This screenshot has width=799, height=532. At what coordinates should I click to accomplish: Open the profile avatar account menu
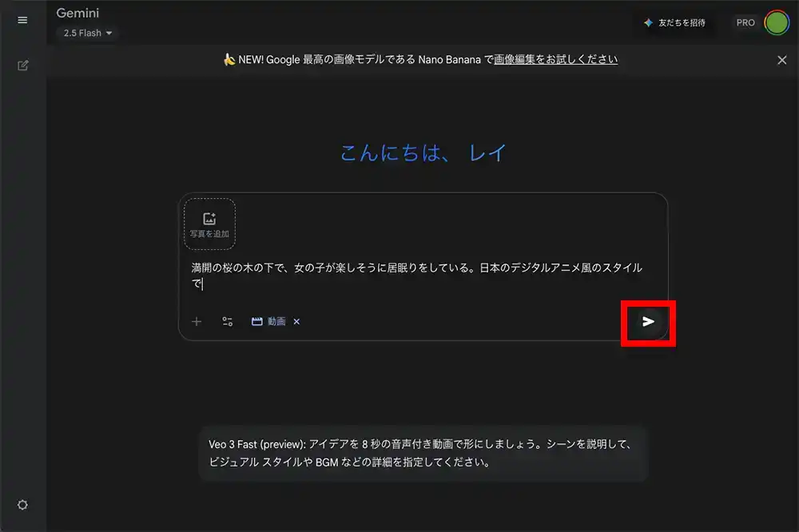point(777,22)
